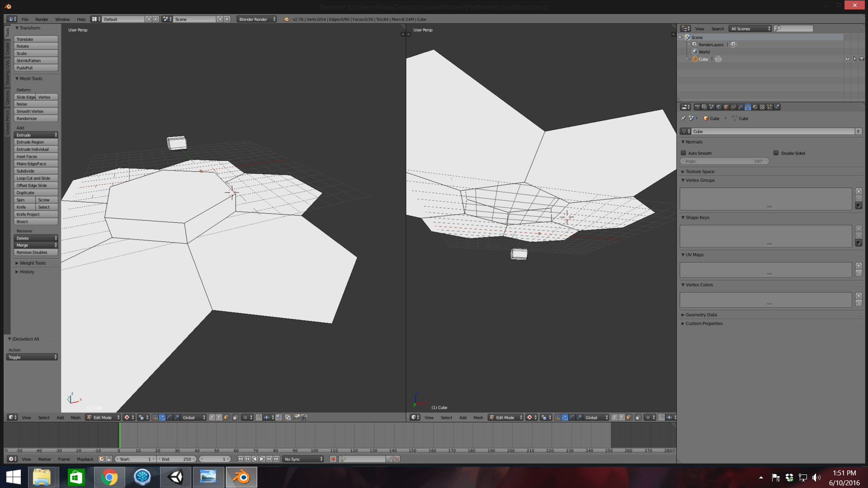Toggle snapping with the magnet icon
The image size is (868, 488).
tap(258, 417)
